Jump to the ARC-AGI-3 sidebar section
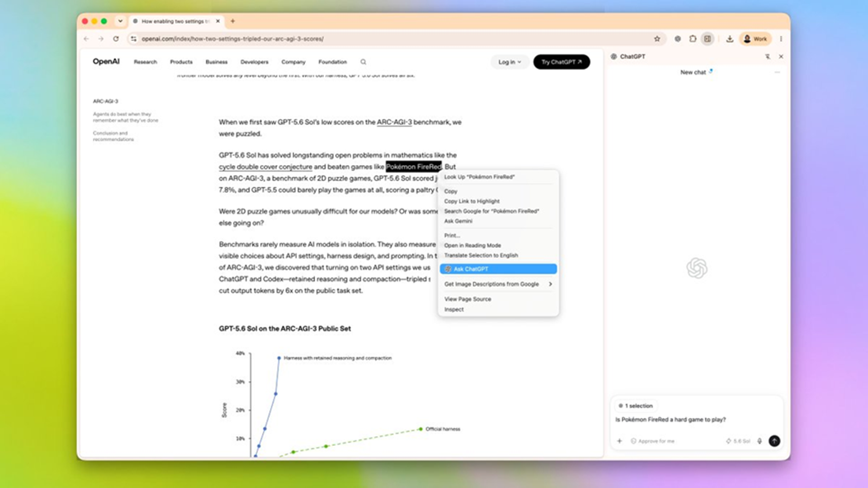868x488 pixels. pos(106,101)
